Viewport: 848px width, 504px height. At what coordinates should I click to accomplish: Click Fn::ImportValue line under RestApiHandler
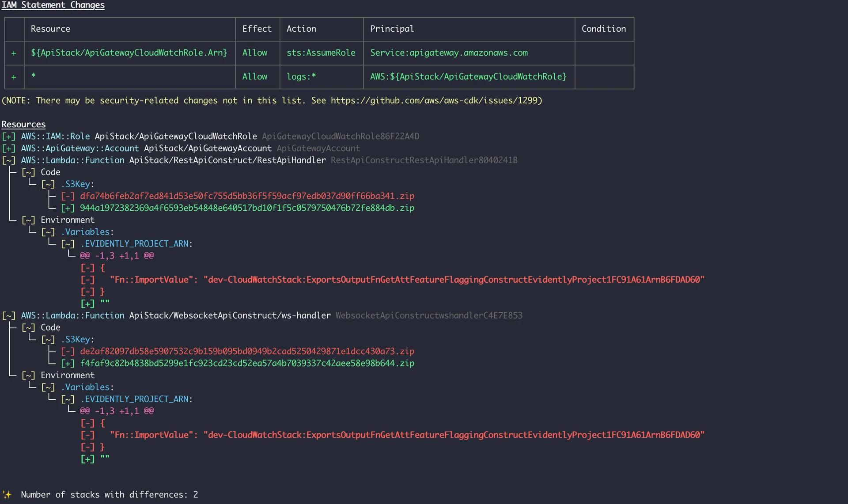click(393, 280)
